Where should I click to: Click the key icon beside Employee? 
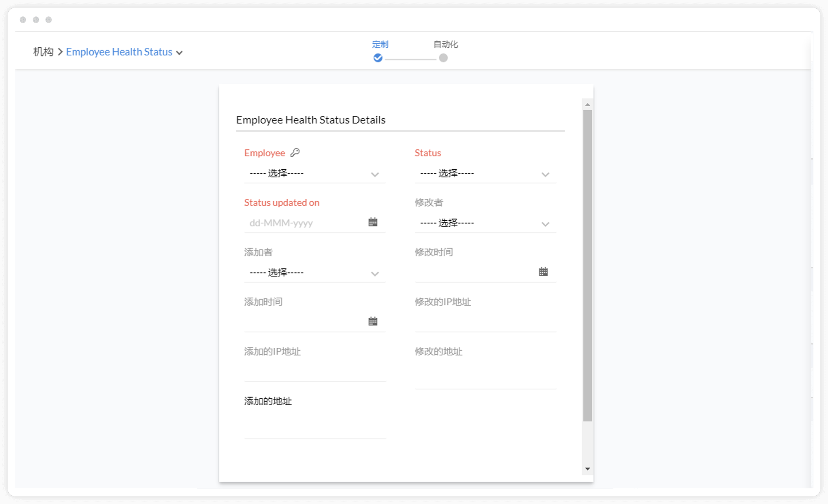tap(295, 153)
